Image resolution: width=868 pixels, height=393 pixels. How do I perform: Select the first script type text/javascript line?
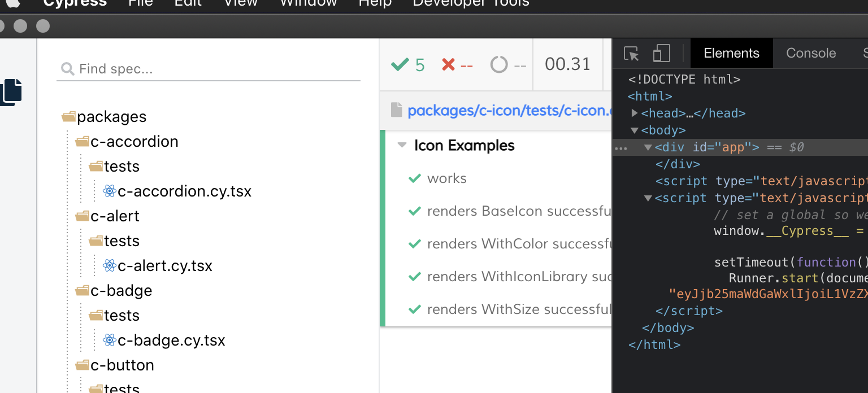pyautogui.click(x=761, y=181)
